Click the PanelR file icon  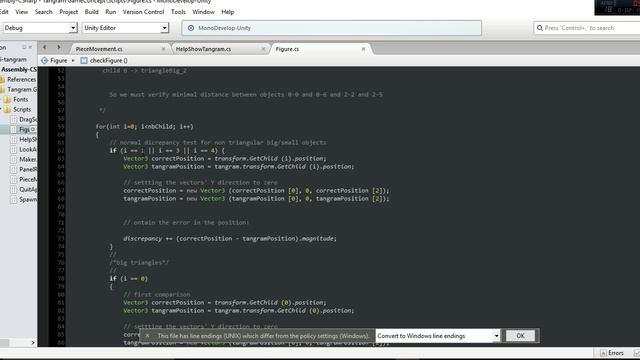[x=13, y=169]
